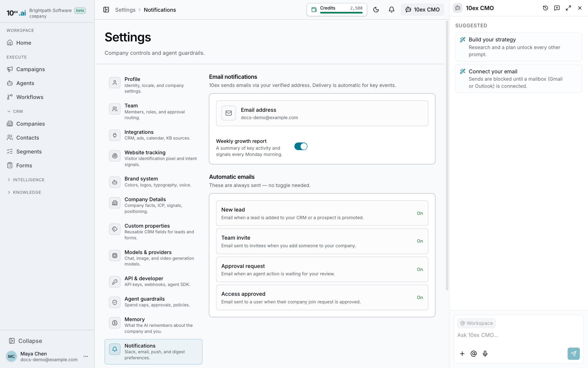This screenshot has width=588, height=368.
Task: Click the Workflows branch icon in sidebar
Action: 10,97
